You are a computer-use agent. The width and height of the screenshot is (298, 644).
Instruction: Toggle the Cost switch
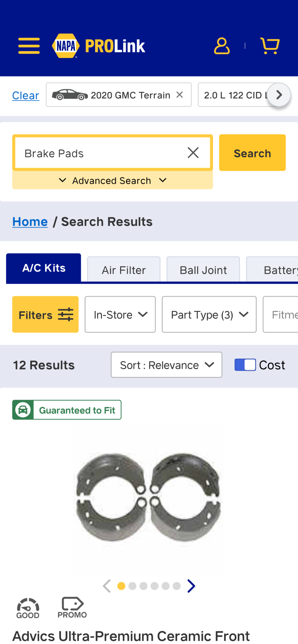(x=245, y=365)
